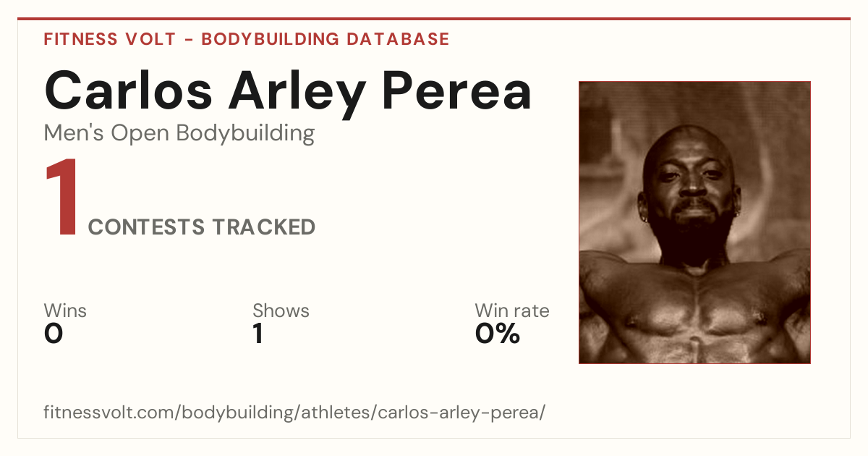Select the Win rate stat label
This screenshot has width=868, height=456.
512,311
